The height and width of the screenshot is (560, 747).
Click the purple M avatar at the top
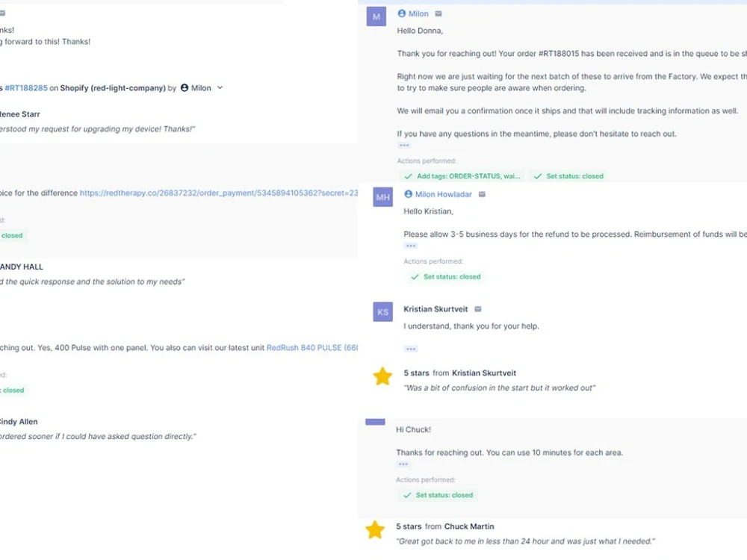pos(376,16)
